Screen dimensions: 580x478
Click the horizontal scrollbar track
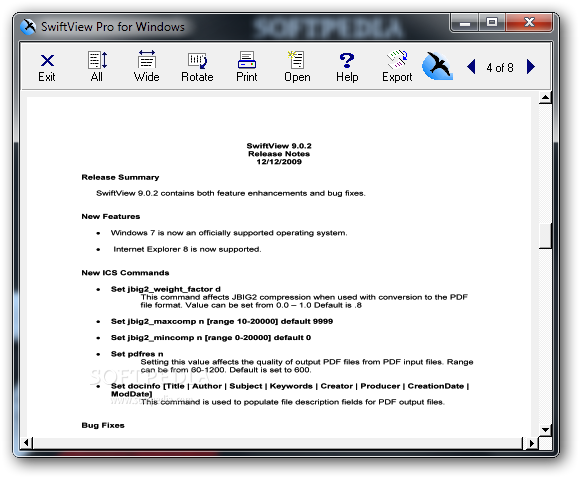(277, 443)
